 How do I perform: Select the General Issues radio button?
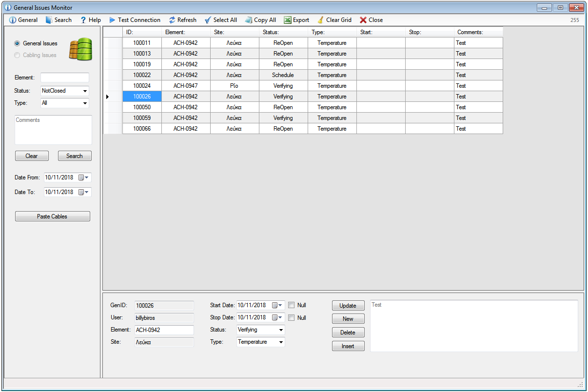tap(18, 43)
